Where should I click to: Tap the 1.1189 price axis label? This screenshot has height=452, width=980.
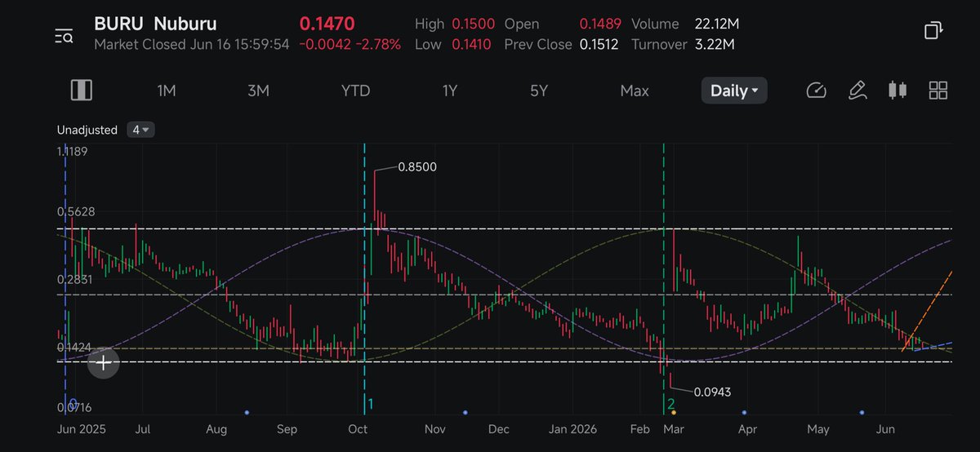point(72,151)
